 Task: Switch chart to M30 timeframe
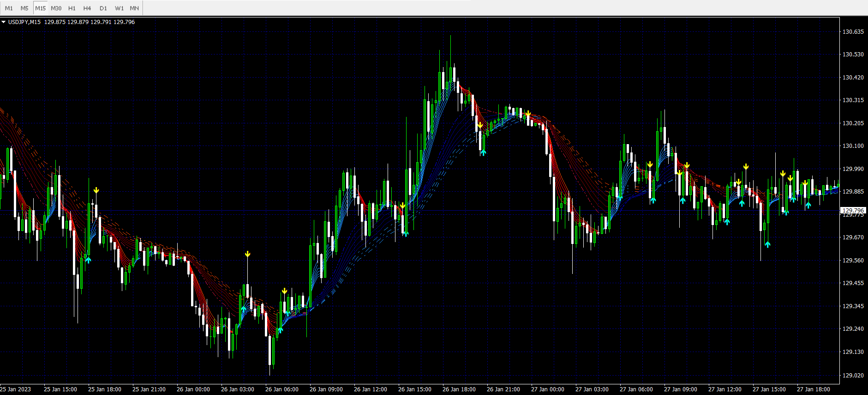tap(56, 8)
